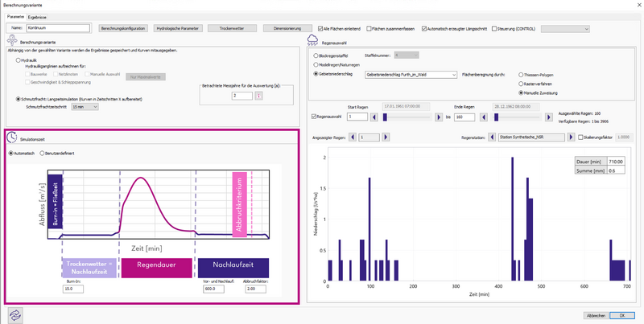Click the Vor- und Nachlauf value field
This screenshot has width=644, height=324.
coord(213,289)
